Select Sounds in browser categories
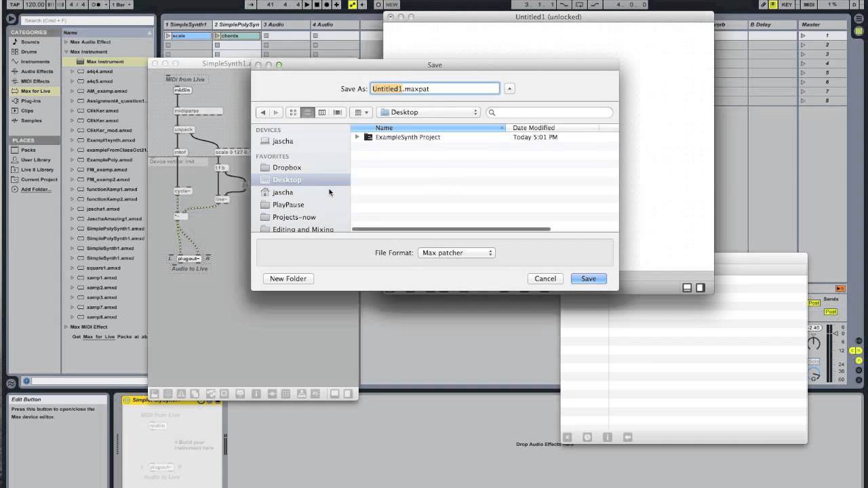This screenshot has width=868, height=488. tap(31, 42)
